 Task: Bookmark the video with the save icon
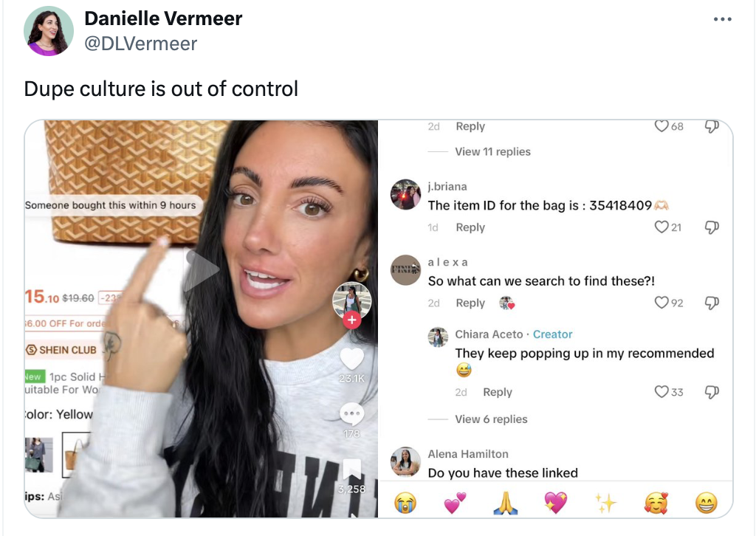coord(351,470)
